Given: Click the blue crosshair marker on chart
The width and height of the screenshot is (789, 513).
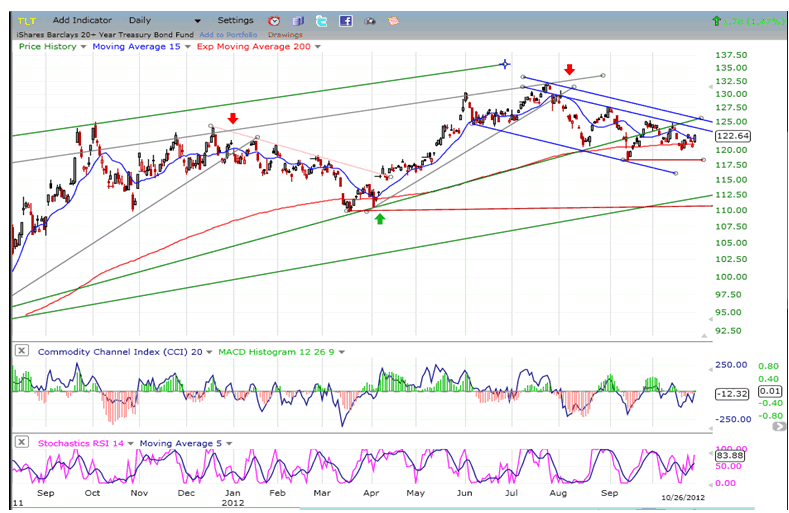Looking at the screenshot, I should click(x=504, y=65).
